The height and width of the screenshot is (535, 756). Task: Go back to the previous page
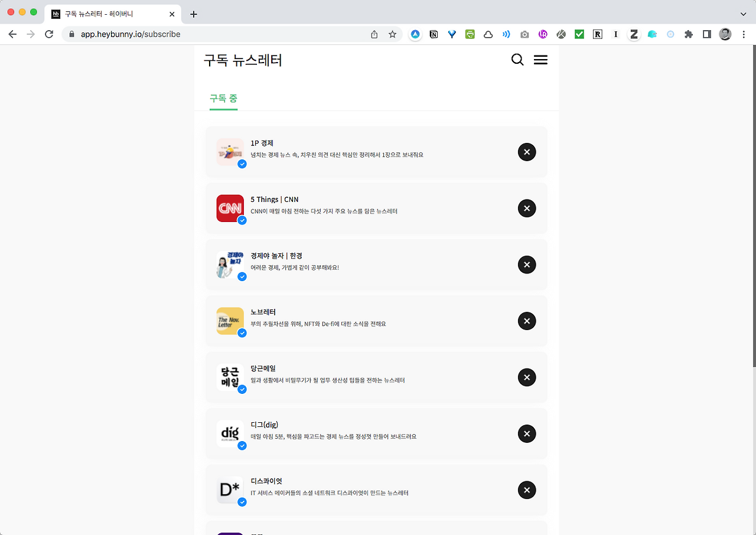tap(12, 34)
